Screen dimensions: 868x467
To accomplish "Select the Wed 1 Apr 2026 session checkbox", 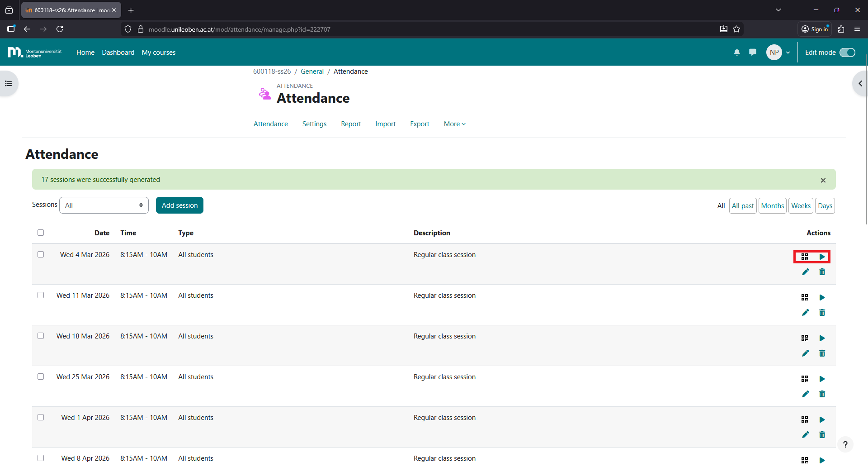I will coord(41,417).
